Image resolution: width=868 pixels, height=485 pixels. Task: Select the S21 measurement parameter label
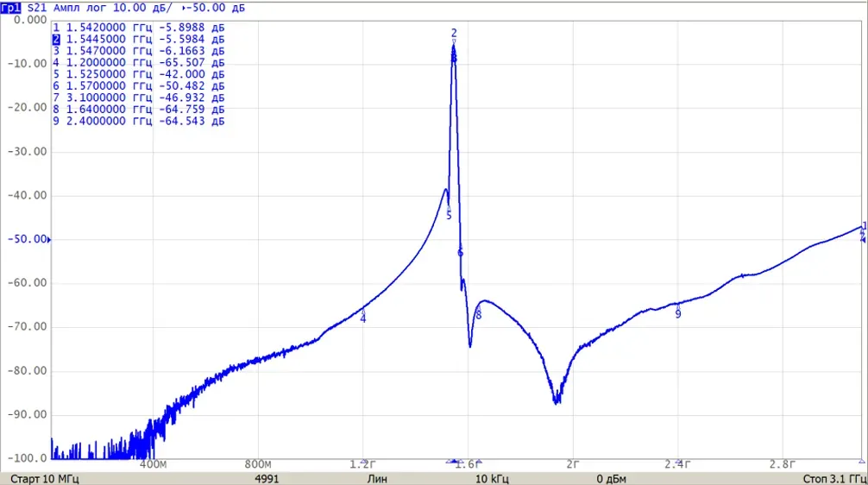pos(37,8)
